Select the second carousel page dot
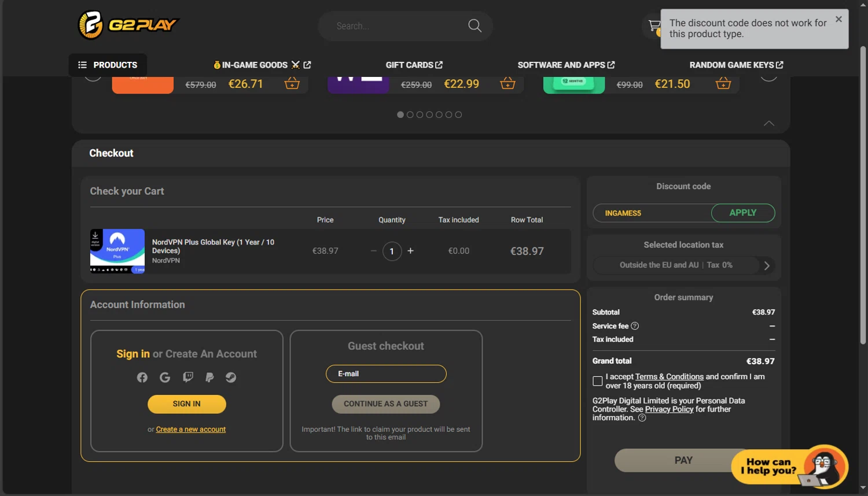 tap(410, 114)
